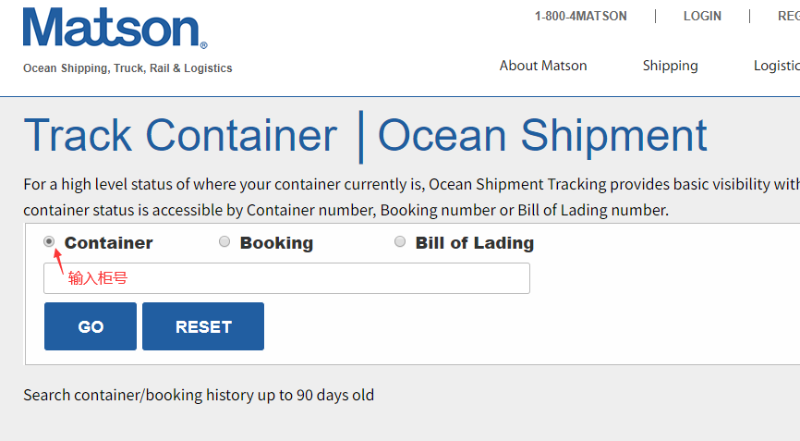The height and width of the screenshot is (441, 800).
Task: Open the About Matson menu
Action: [543, 66]
